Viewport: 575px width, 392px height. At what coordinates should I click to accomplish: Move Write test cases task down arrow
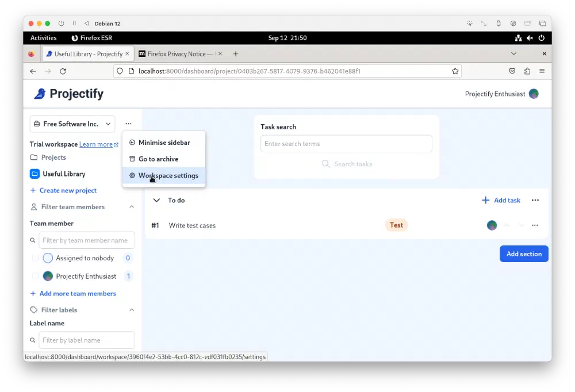pyautogui.click(x=522, y=225)
